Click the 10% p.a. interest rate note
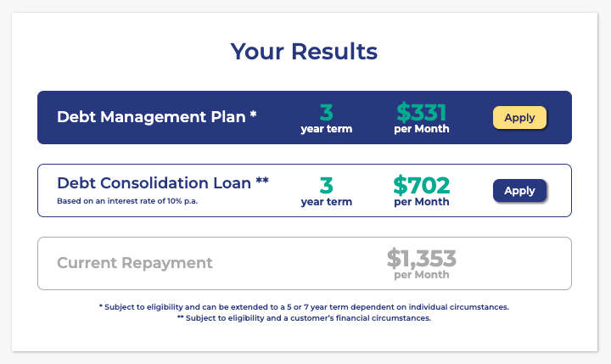The height and width of the screenshot is (364, 611). [126, 201]
